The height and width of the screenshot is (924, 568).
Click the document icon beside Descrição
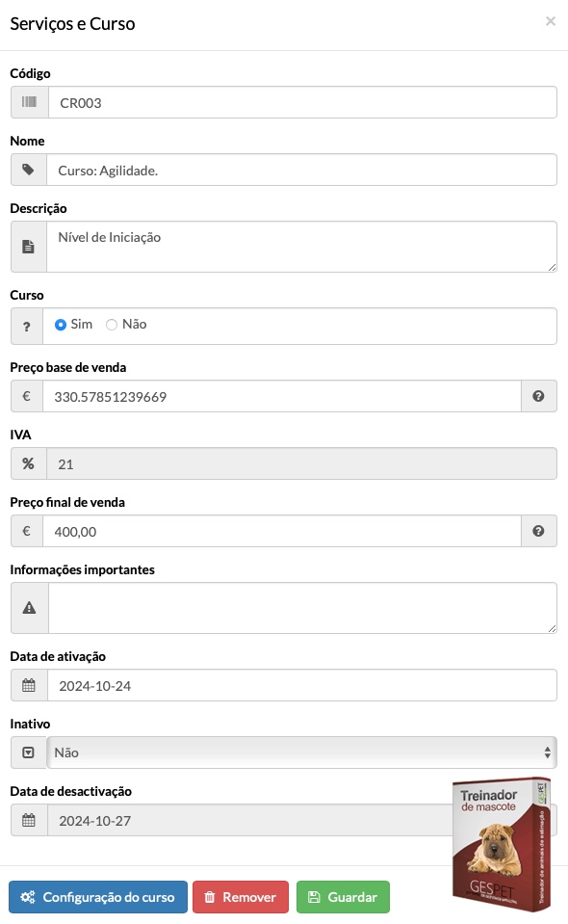click(28, 247)
